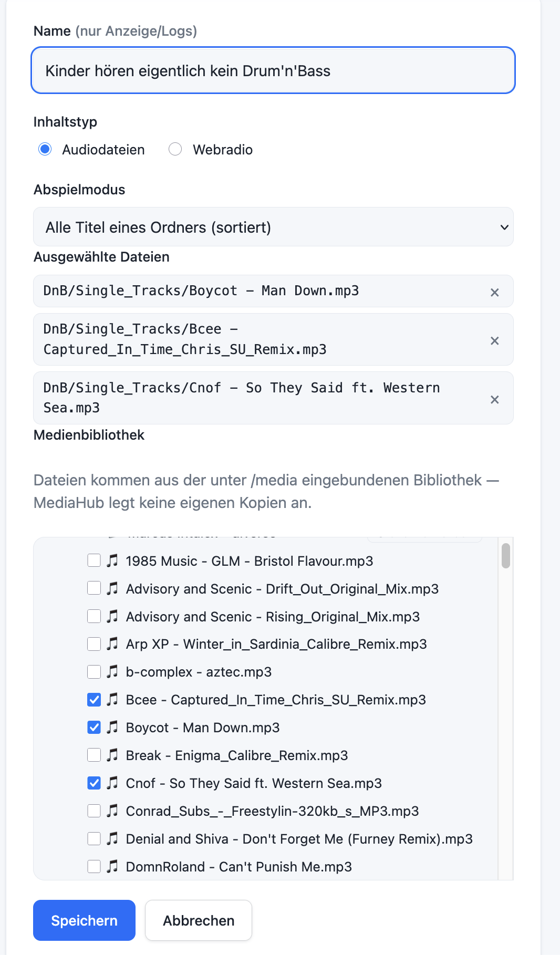Click selected path DnB/Single_Tracks/Boycot – Man Down.mp3

pyautogui.click(x=201, y=290)
